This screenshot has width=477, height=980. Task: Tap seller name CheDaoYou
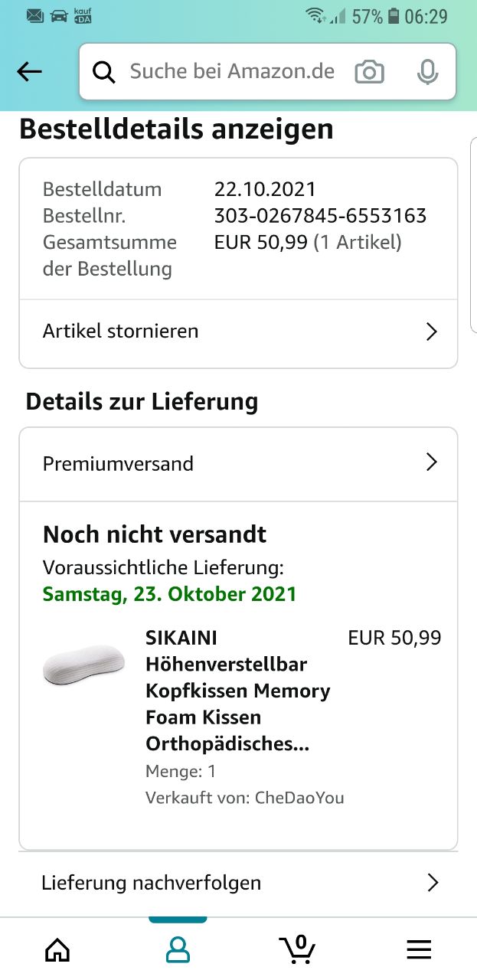coord(299,798)
